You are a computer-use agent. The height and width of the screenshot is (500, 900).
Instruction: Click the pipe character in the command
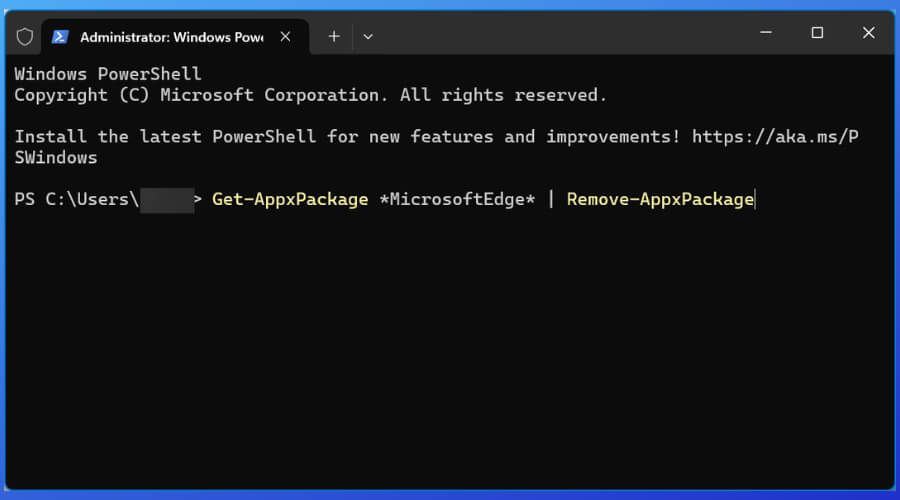coord(551,199)
